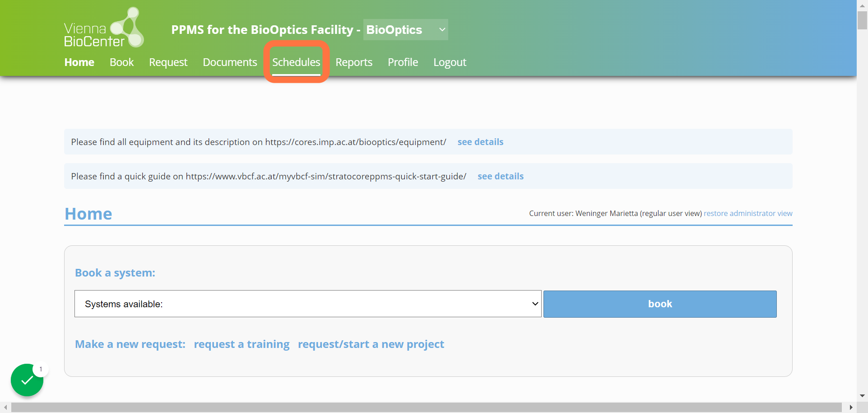
Task: Click the scroll left arrow
Action: pos(5,407)
